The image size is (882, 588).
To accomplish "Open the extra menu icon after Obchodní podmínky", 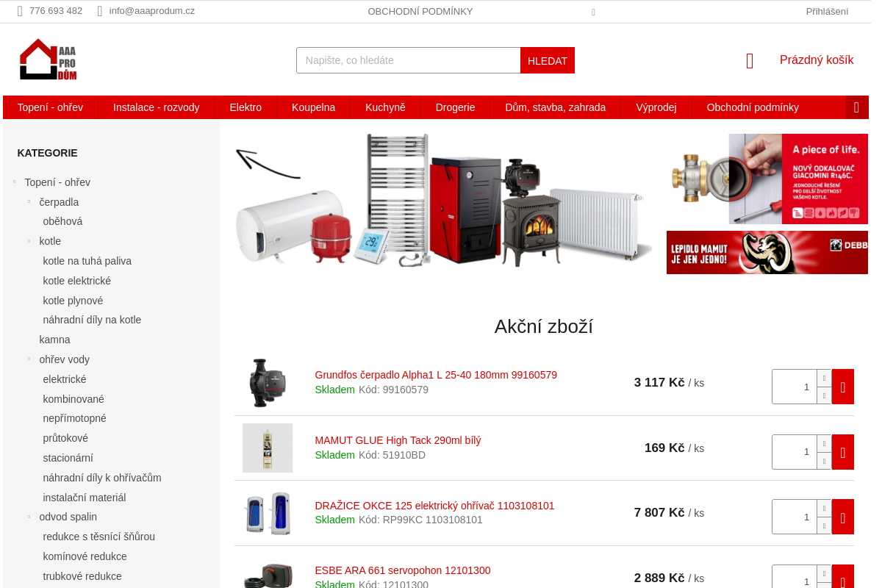I will pyautogui.click(x=856, y=107).
